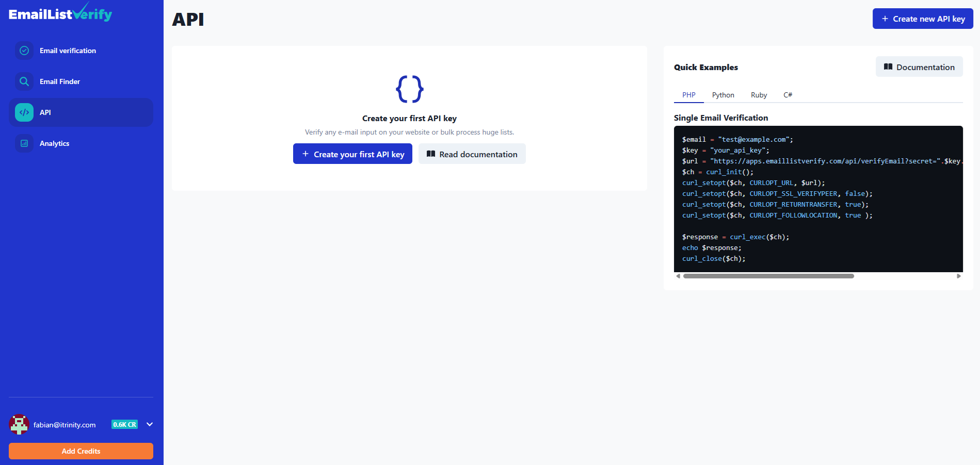The width and height of the screenshot is (980, 465).
Task: Switch to the C# example tab
Action: coord(788,95)
